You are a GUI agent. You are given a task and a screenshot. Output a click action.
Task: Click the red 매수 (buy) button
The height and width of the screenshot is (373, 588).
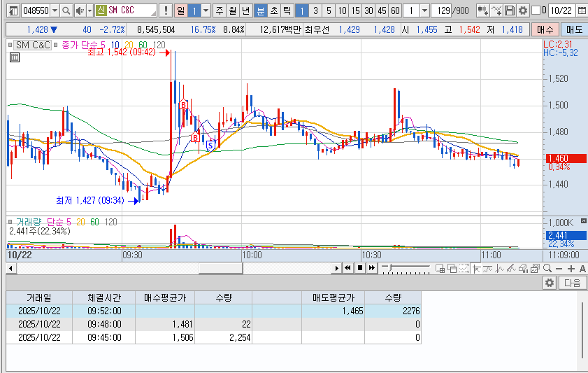tap(545, 29)
